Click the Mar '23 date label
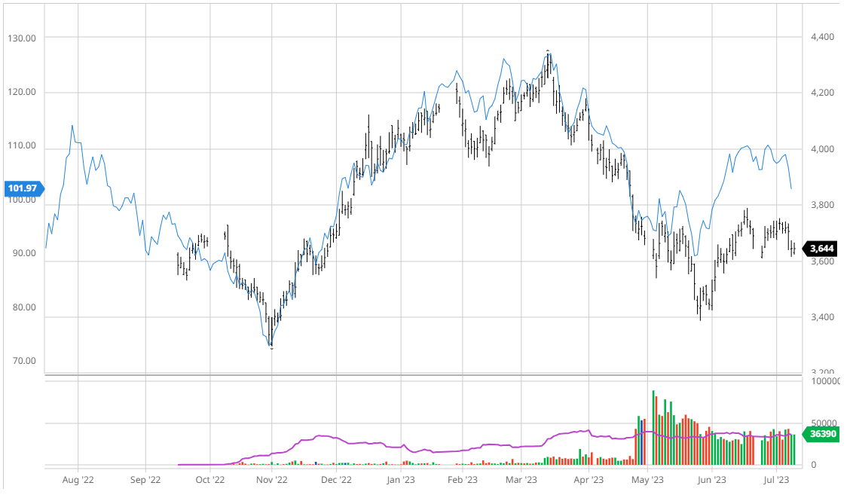This screenshot has width=853, height=504. [521, 479]
